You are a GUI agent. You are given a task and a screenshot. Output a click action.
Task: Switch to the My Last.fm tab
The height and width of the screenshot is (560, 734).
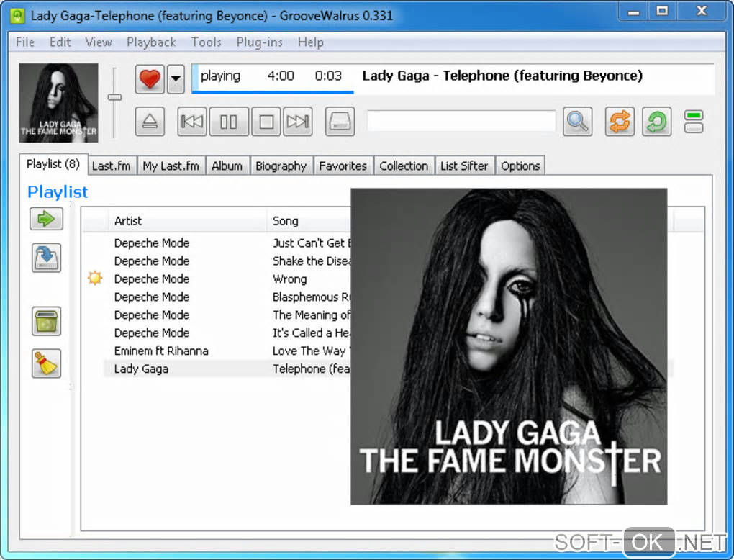tap(171, 166)
